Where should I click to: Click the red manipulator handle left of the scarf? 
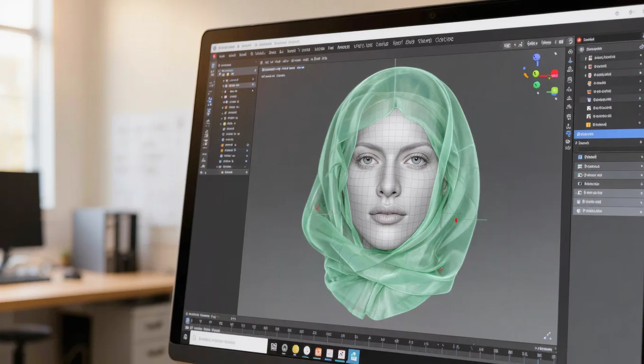click(x=318, y=207)
